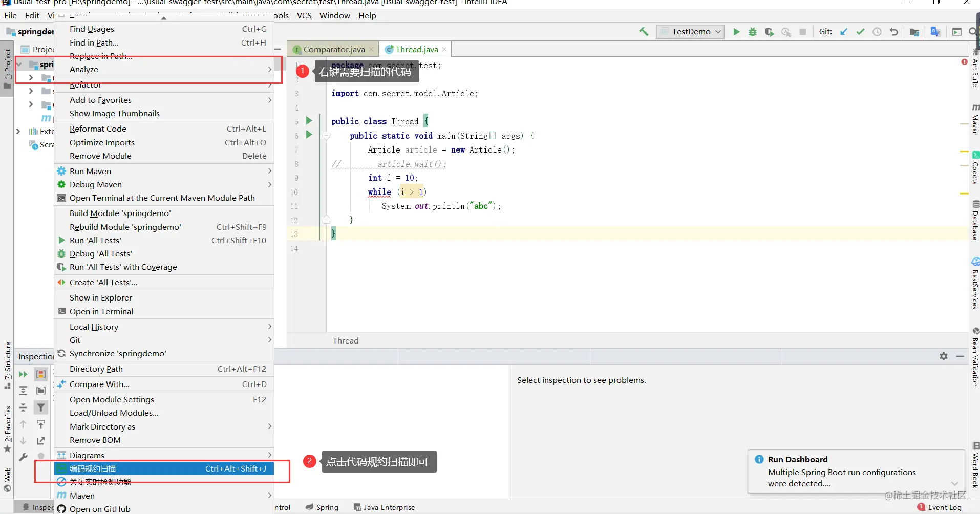
Task: Click the inspection export icon
Action: [41, 441]
